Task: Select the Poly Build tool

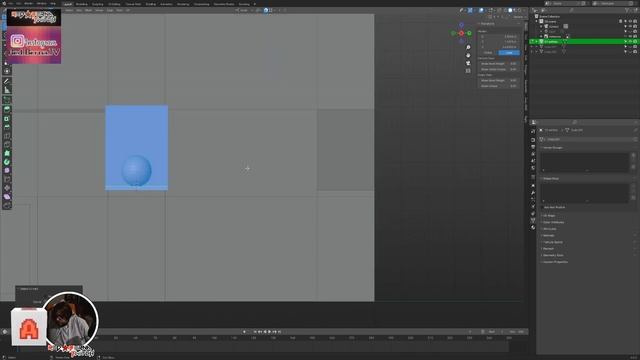Action: click(x=7, y=153)
